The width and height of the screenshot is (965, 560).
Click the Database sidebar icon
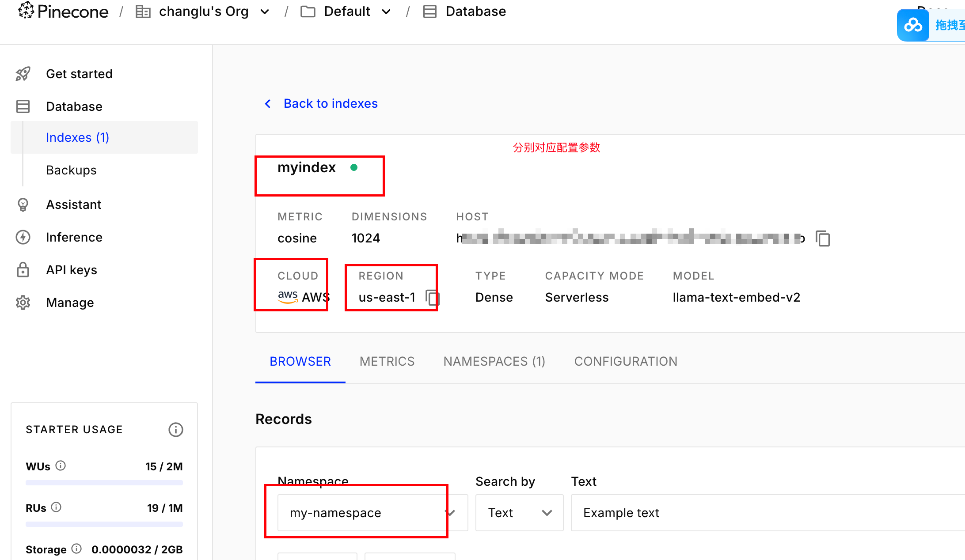[x=23, y=106]
